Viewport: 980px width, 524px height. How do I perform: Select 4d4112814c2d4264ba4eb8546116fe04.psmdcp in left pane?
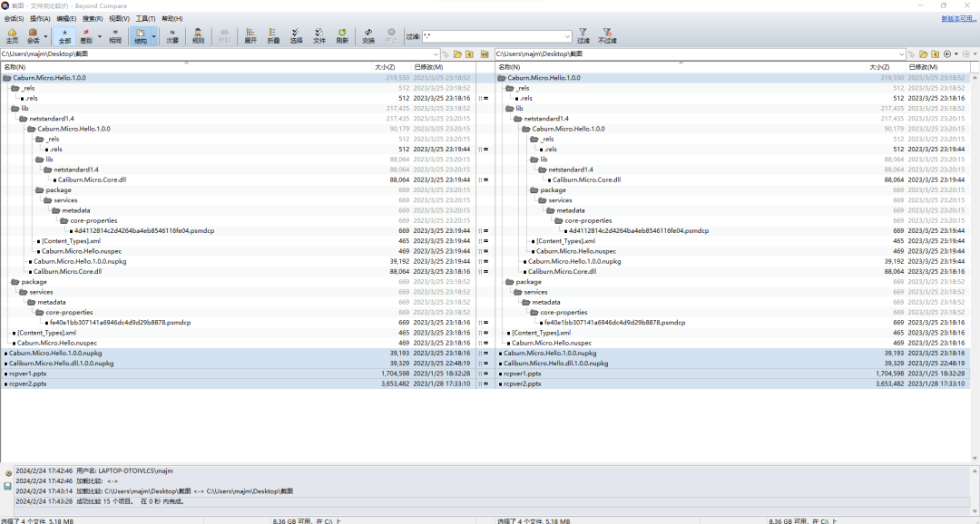coord(238,231)
